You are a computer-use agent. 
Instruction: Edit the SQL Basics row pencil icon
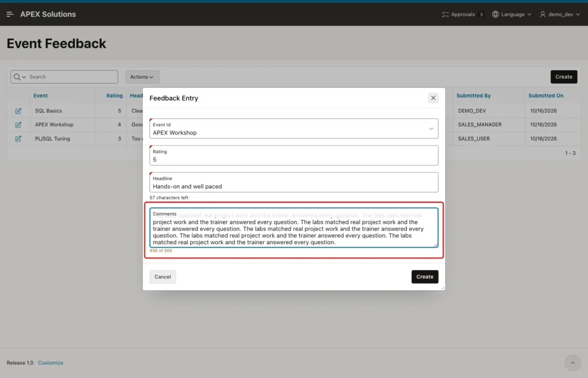tap(18, 111)
